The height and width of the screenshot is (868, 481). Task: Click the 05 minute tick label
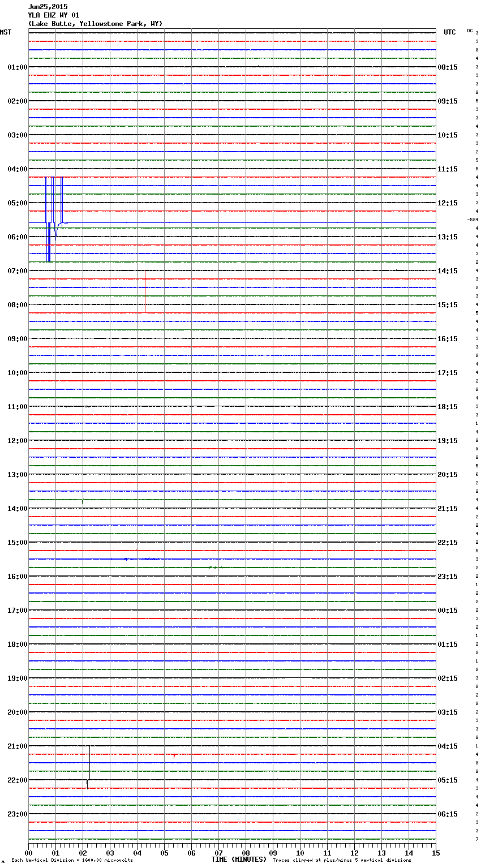click(164, 852)
